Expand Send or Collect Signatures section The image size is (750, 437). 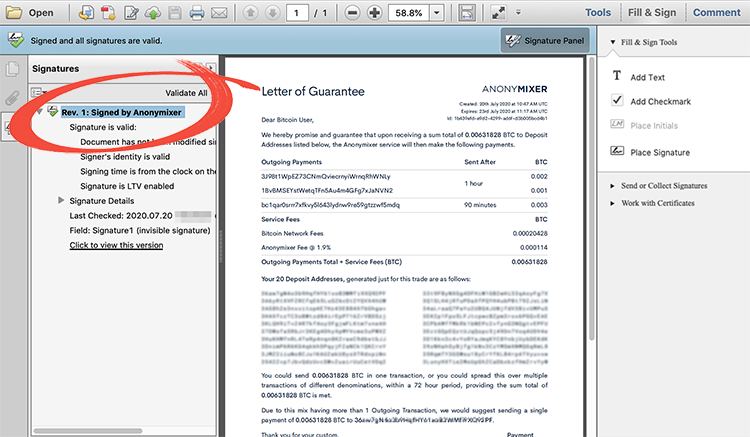coord(611,186)
